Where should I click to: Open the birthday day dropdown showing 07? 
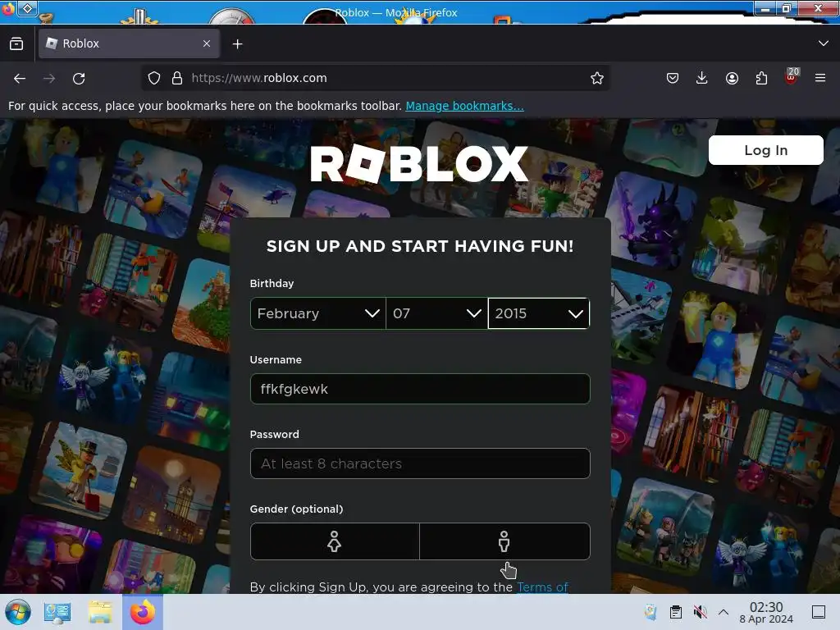pos(436,313)
